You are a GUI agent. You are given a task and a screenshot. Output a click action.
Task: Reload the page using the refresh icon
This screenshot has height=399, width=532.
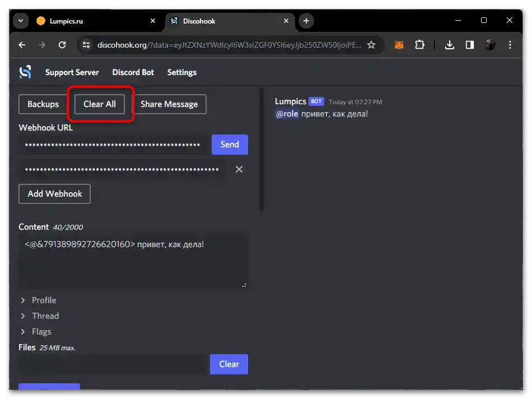tap(62, 45)
